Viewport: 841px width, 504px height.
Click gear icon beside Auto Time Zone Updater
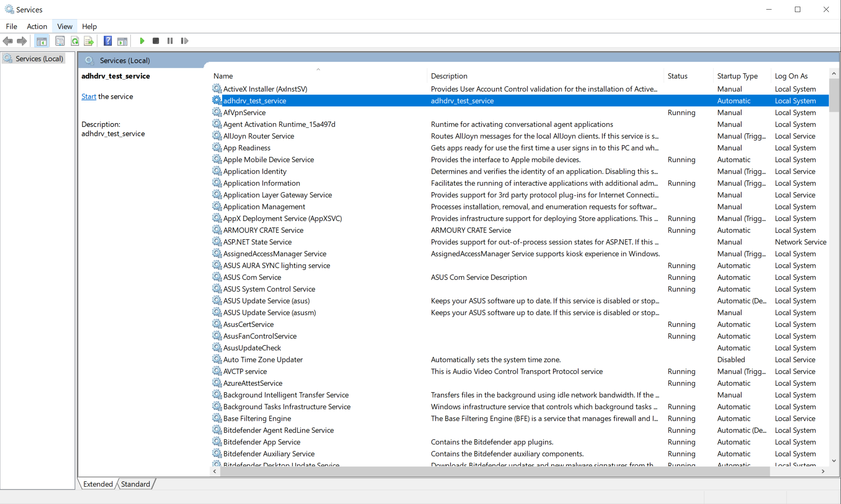pyautogui.click(x=217, y=359)
